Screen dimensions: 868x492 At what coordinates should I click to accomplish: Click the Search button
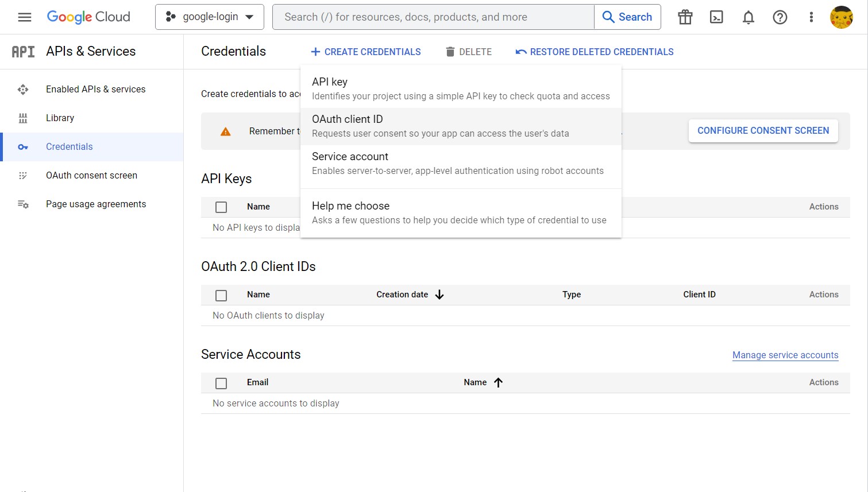click(x=627, y=17)
